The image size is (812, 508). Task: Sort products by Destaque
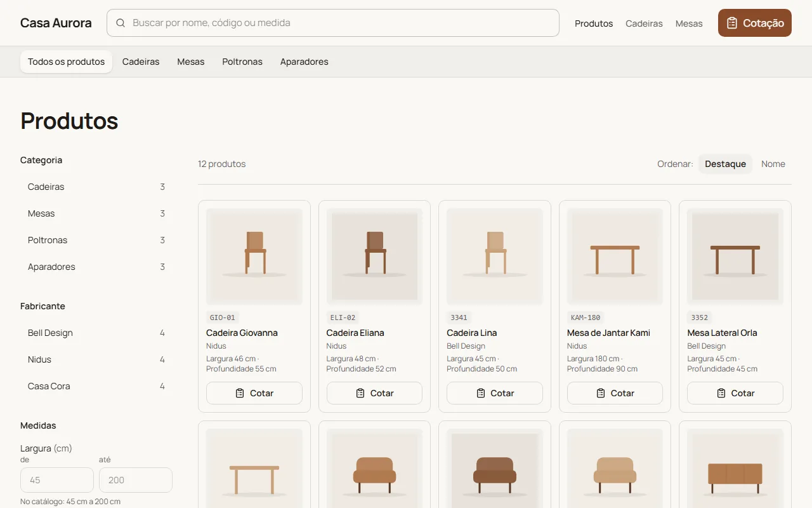pos(725,164)
